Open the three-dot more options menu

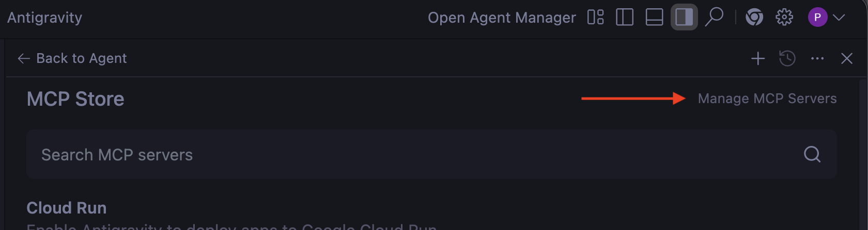click(x=817, y=58)
